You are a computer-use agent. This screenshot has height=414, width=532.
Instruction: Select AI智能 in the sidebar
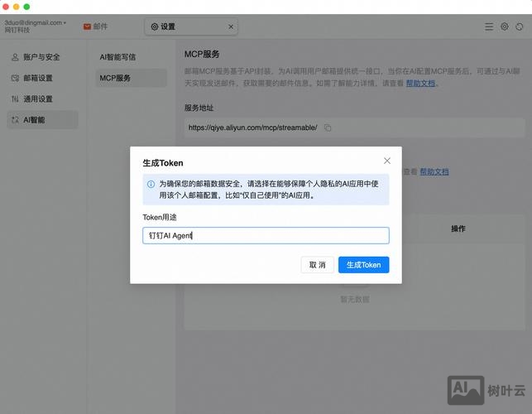pos(42,120)
